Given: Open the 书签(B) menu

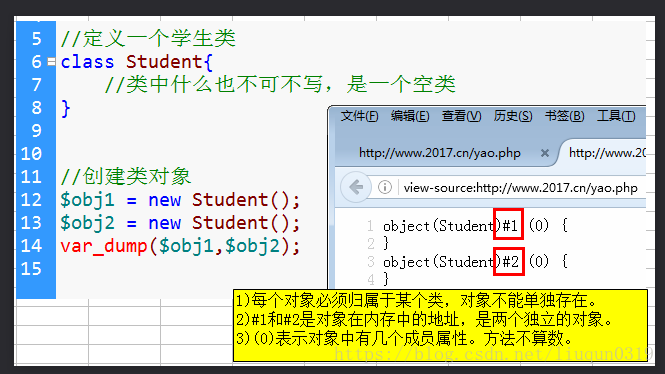Looking at the screenshot, I should (564, 116).
